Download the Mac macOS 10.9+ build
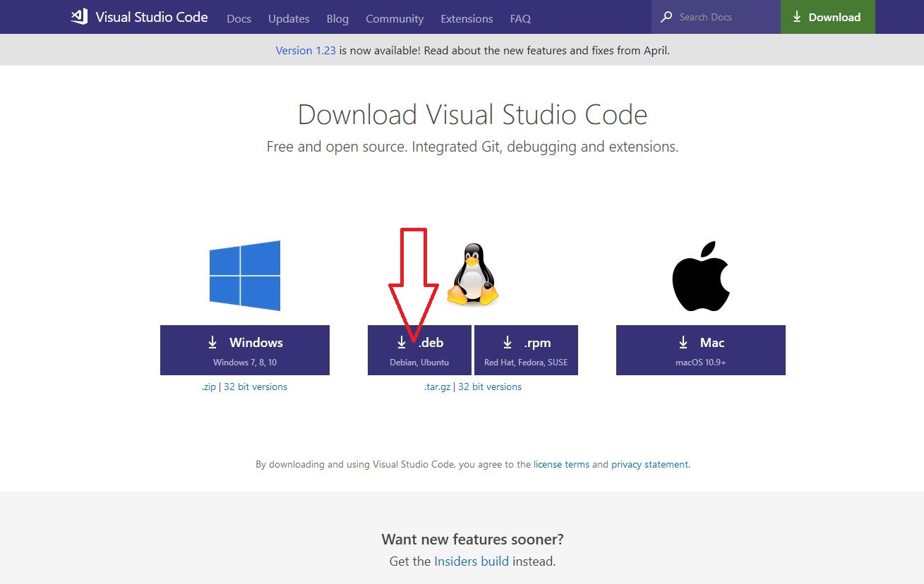924x584 pixels. point(701,350)
